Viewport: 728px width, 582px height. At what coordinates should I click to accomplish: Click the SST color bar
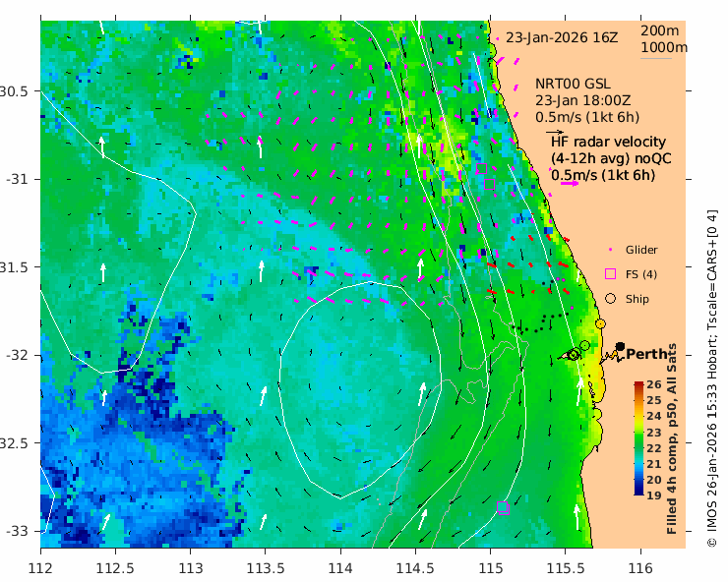tap(638, 438)
